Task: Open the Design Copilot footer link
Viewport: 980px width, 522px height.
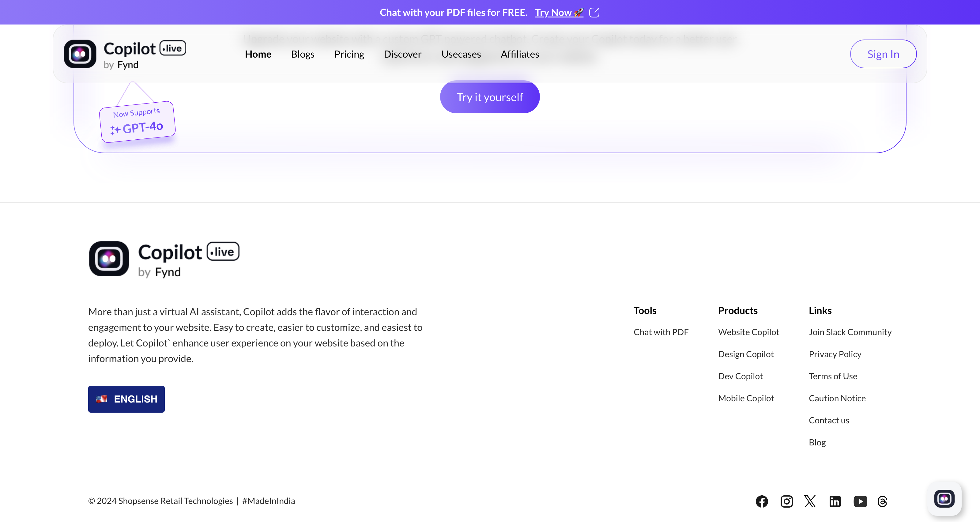Action: 746,354
